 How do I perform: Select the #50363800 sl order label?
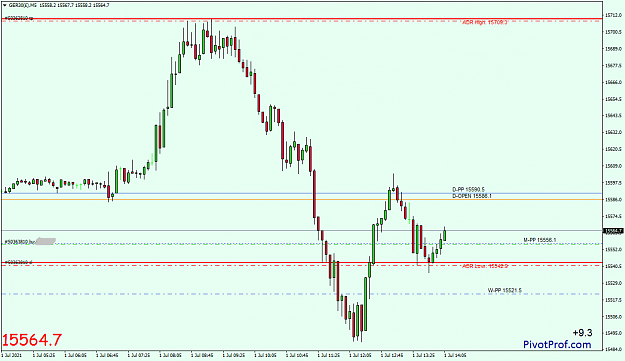pos(18,262)
